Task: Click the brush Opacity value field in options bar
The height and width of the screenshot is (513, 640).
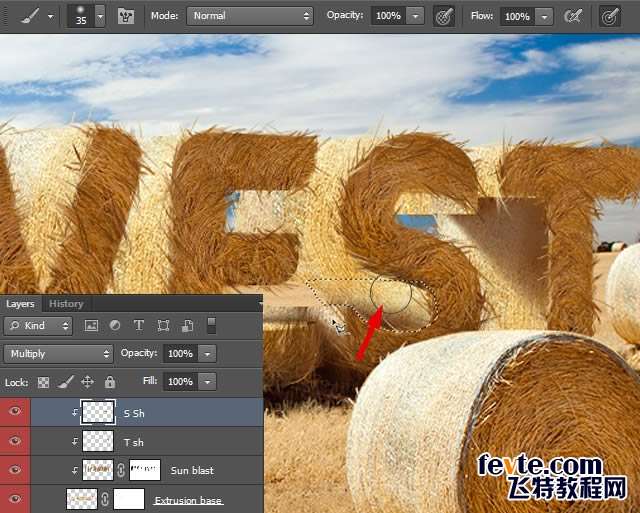Action: pyautogui.click(x=388, y=16)
